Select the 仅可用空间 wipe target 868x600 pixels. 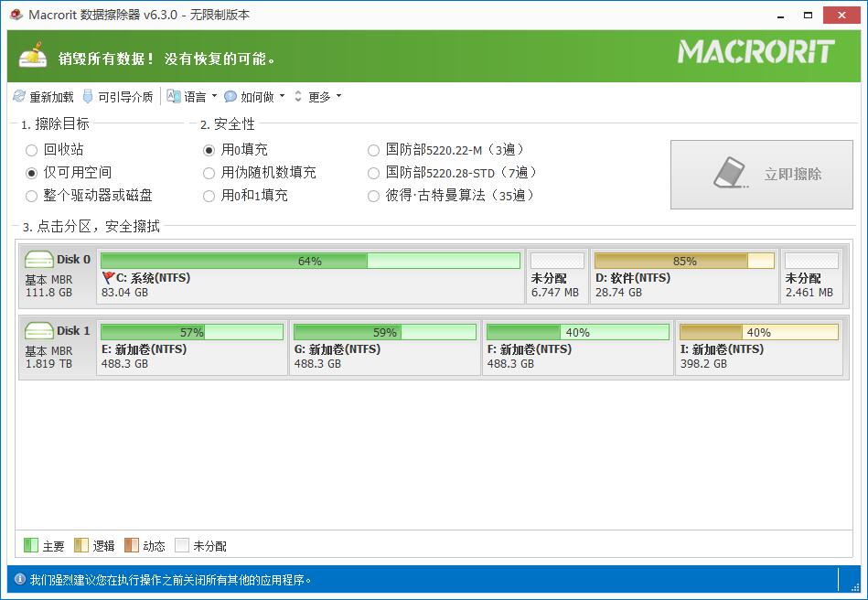point(69,173)
